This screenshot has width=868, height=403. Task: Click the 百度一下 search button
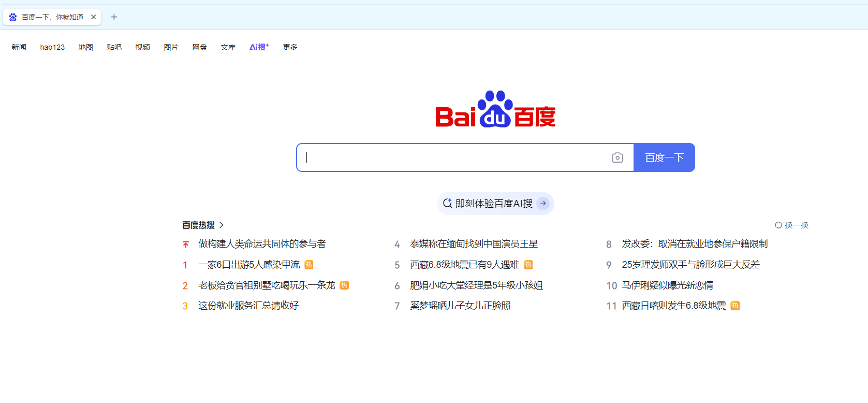(664, 157)
